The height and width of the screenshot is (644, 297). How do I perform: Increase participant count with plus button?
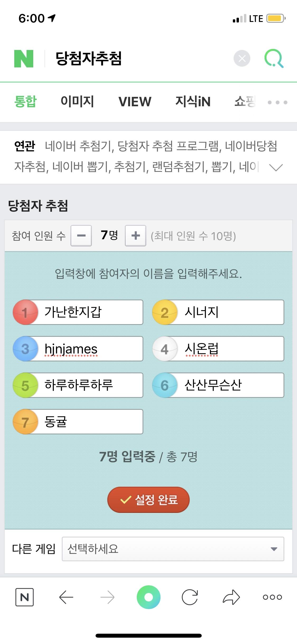(135, 236)
